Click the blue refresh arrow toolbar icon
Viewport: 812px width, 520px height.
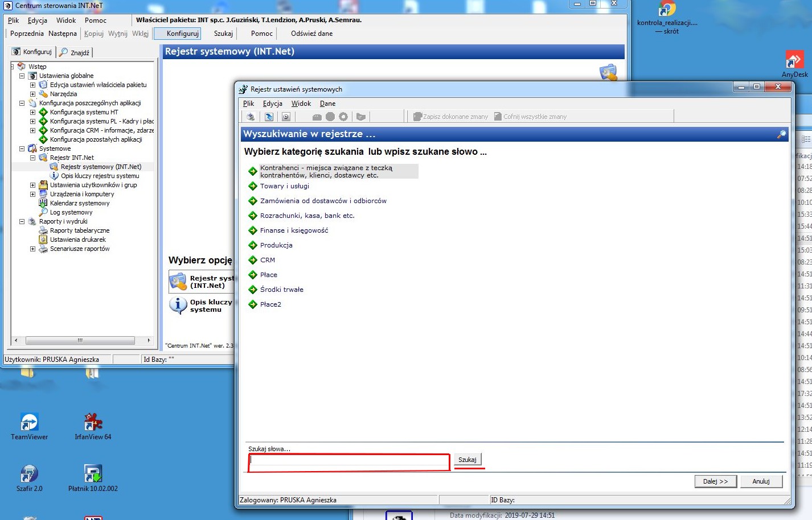269,117
